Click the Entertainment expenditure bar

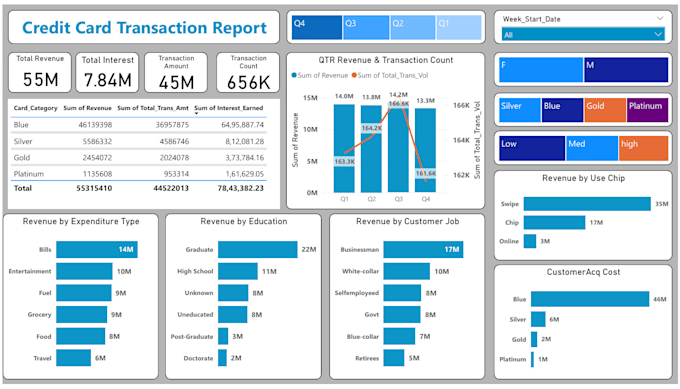tap(84, 271)
